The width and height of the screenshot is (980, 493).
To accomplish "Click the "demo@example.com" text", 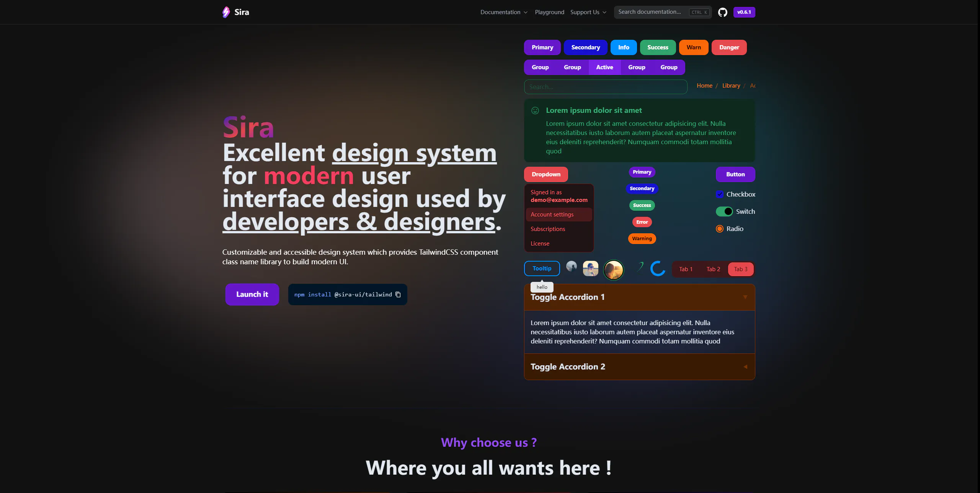I will (x=559, y=200).
